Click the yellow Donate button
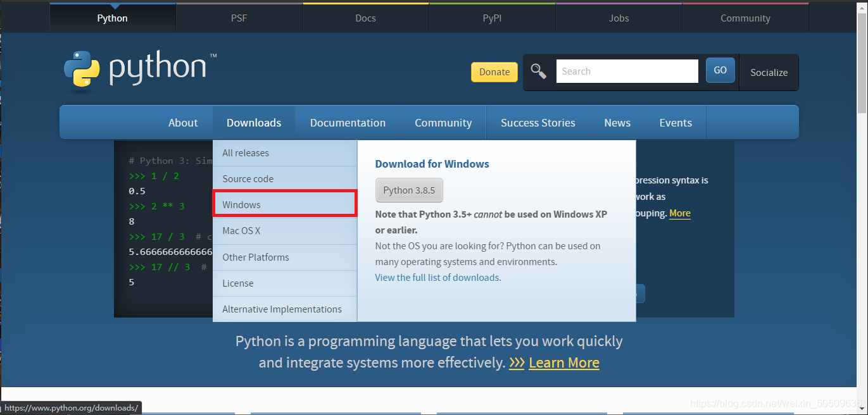 pyautogui.click(x=494, y=71)
